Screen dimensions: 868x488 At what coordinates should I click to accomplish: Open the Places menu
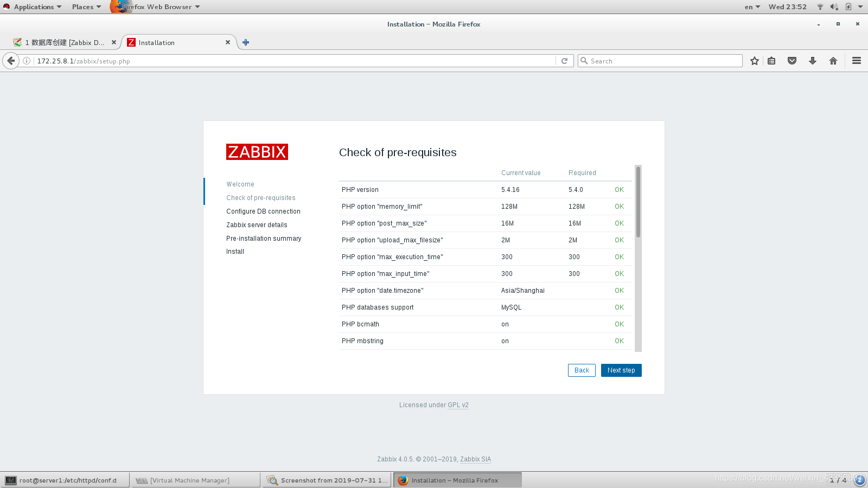(86, 7)
